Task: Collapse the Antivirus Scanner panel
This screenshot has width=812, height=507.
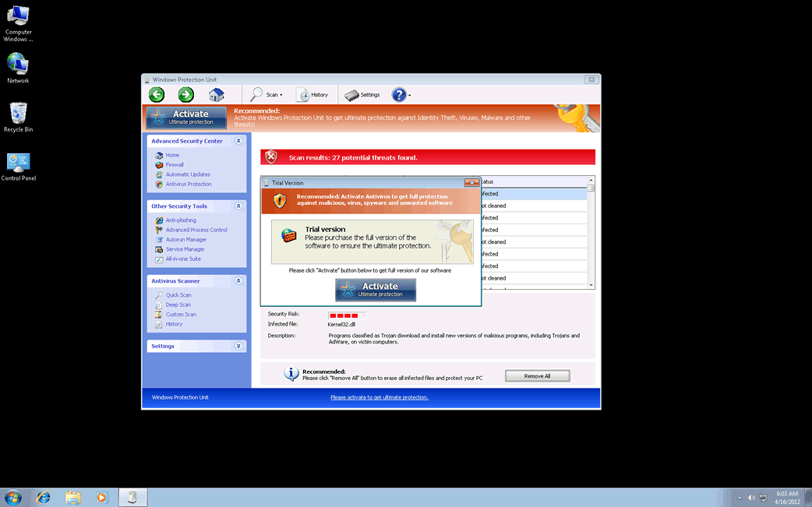Action: [x=238, y=281]
